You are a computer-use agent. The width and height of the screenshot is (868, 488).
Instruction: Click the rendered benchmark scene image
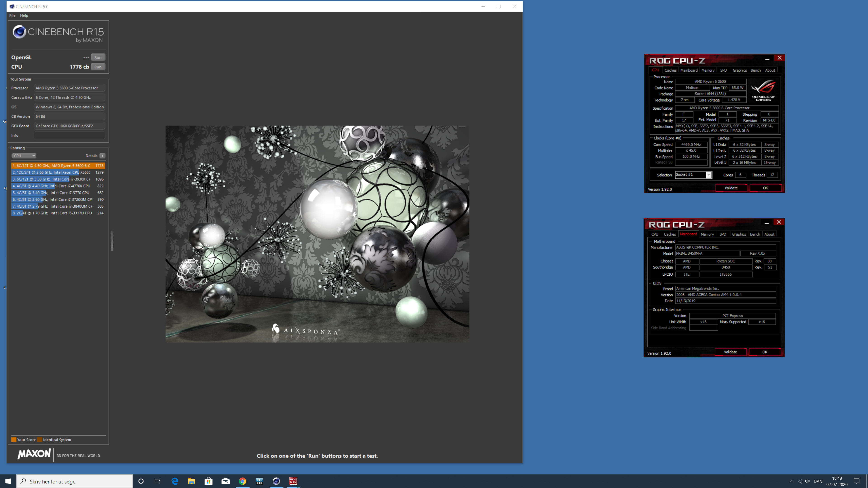pyautogui.click(x=317, y=234)
